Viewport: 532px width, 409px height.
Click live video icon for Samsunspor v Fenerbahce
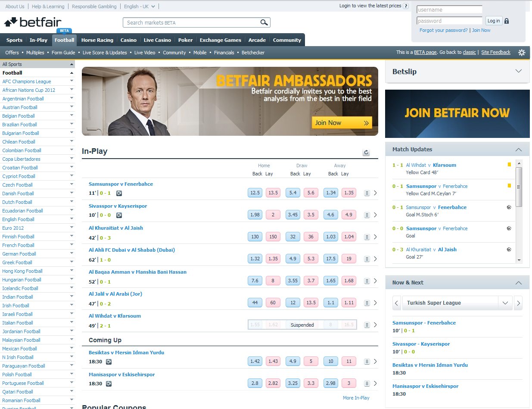click(119, 193)
